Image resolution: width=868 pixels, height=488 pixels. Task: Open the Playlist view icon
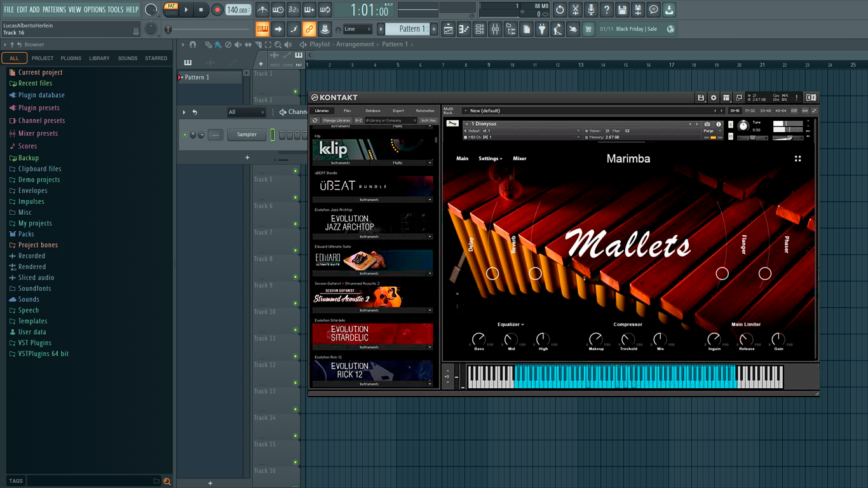coord(448,29)
